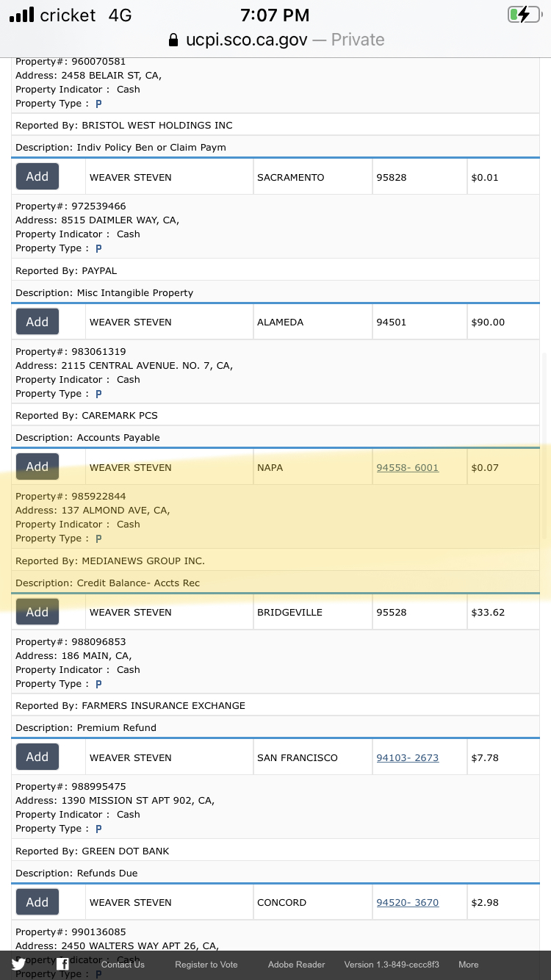Open ZIP link 94103- 2673

click(408, 757)
